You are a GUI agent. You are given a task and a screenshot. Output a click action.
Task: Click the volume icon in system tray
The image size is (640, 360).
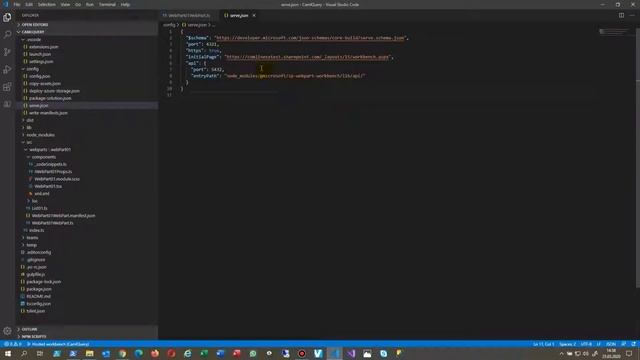[x=586, y=353]
